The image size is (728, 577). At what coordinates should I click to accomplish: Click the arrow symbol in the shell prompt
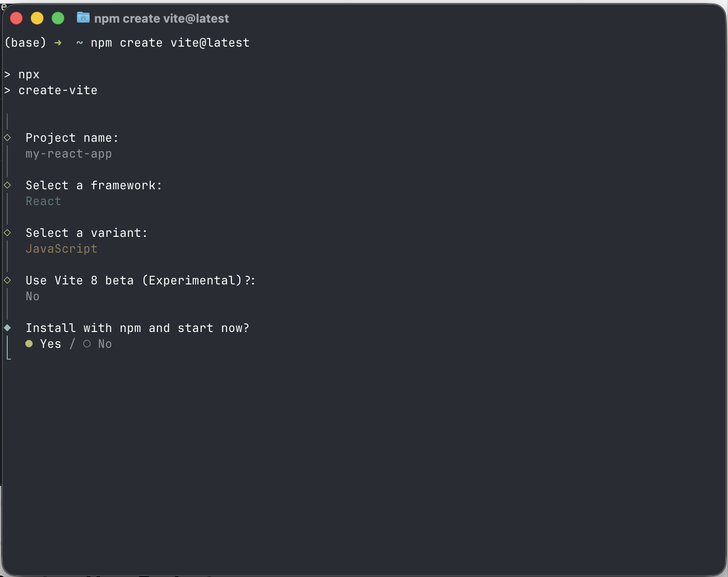click(58, 43)
